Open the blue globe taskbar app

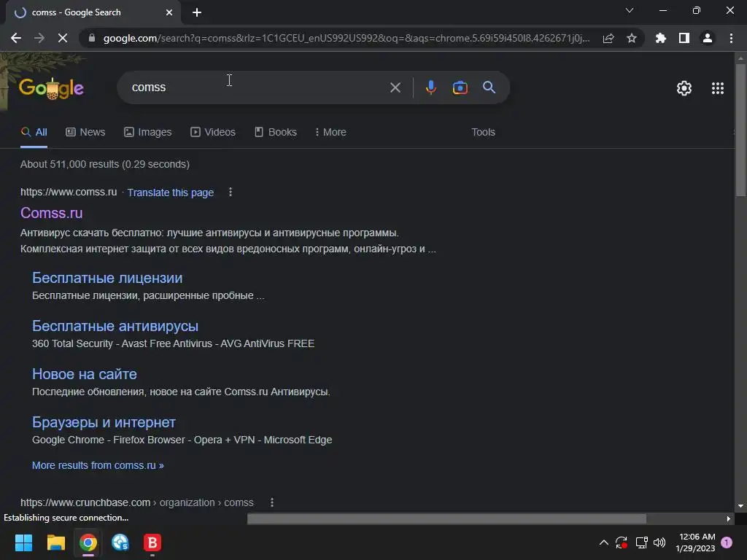(120, 542)
